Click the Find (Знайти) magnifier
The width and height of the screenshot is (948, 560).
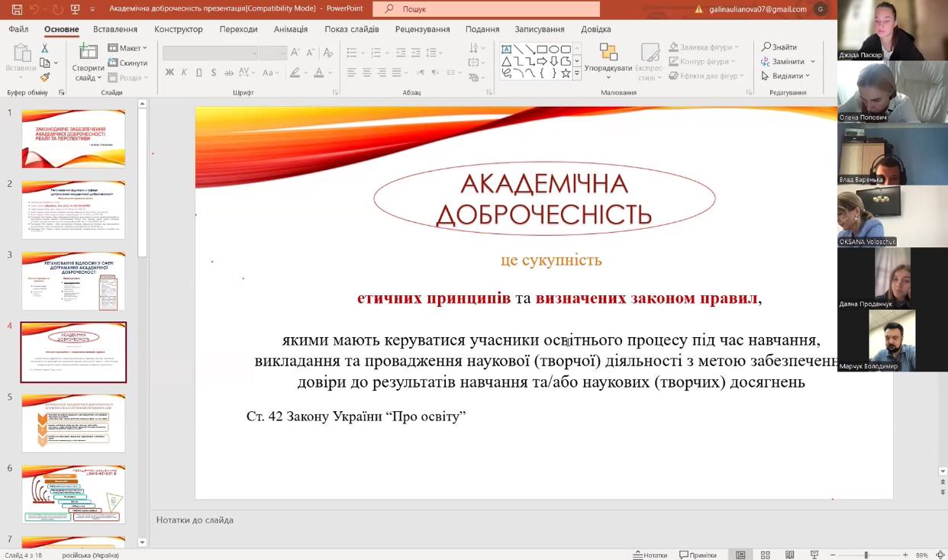click(779, 47)
